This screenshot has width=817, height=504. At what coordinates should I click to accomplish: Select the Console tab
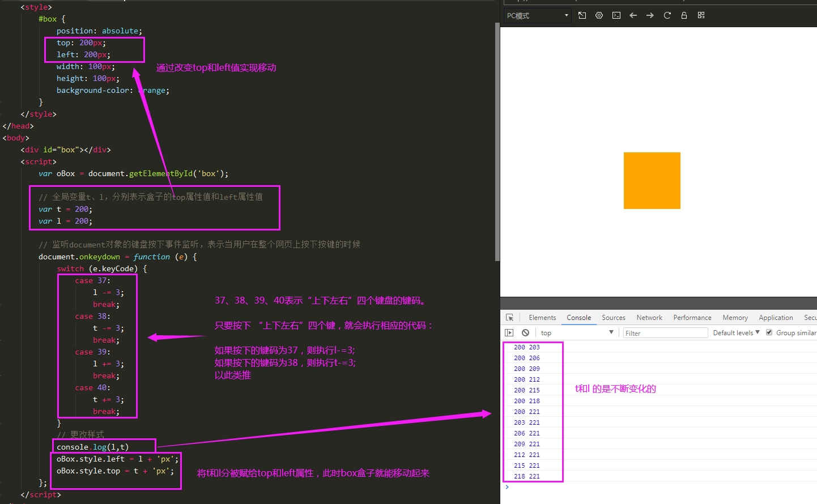[x=579, y=318]
